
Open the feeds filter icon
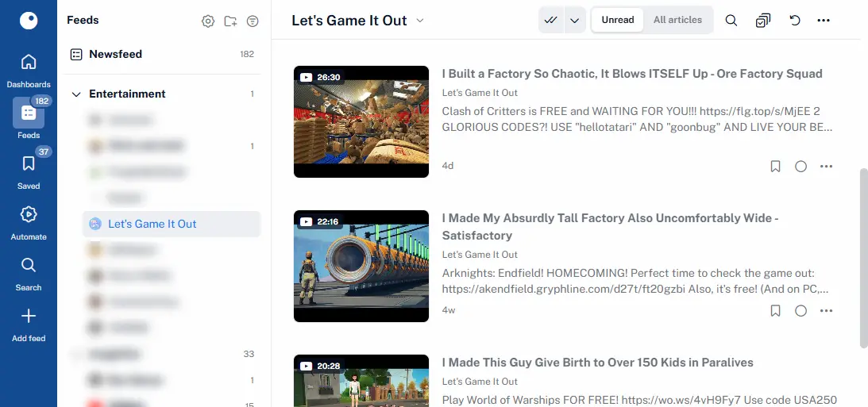click(x=253, y=21)
